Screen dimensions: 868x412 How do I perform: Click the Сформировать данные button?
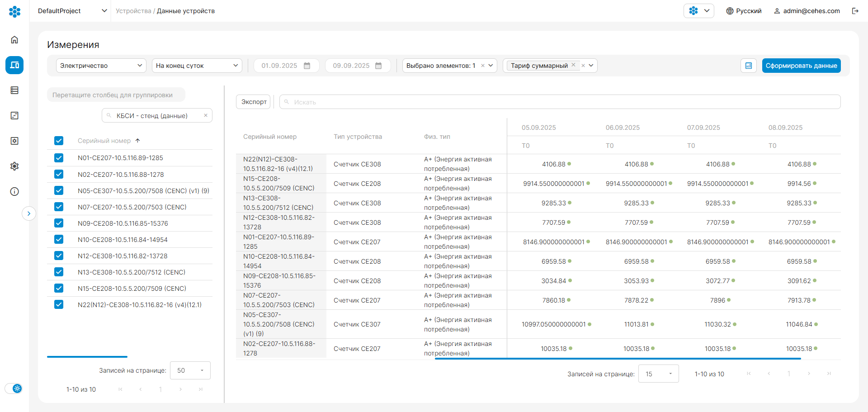pyautogui.click(x=801, y=66)
